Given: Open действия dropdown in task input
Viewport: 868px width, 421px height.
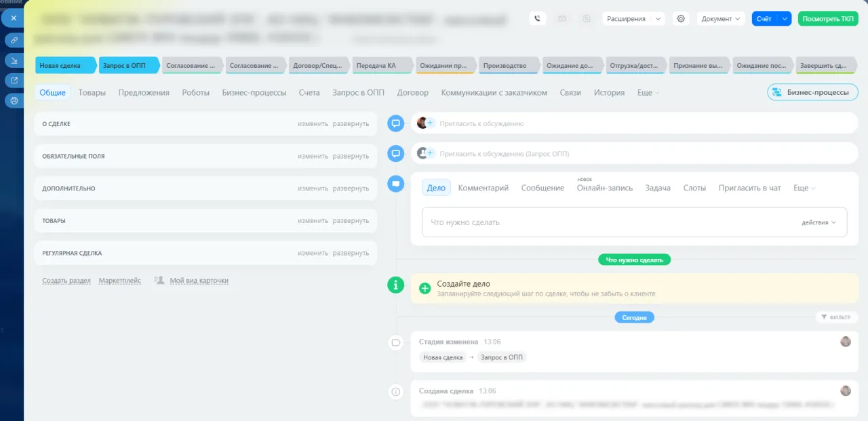Looking at the screenshot, I should [818, 222].
